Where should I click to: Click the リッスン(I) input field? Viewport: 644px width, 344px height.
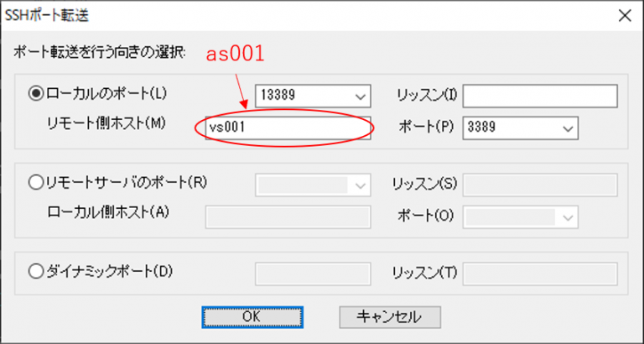[x=539, y=96]
